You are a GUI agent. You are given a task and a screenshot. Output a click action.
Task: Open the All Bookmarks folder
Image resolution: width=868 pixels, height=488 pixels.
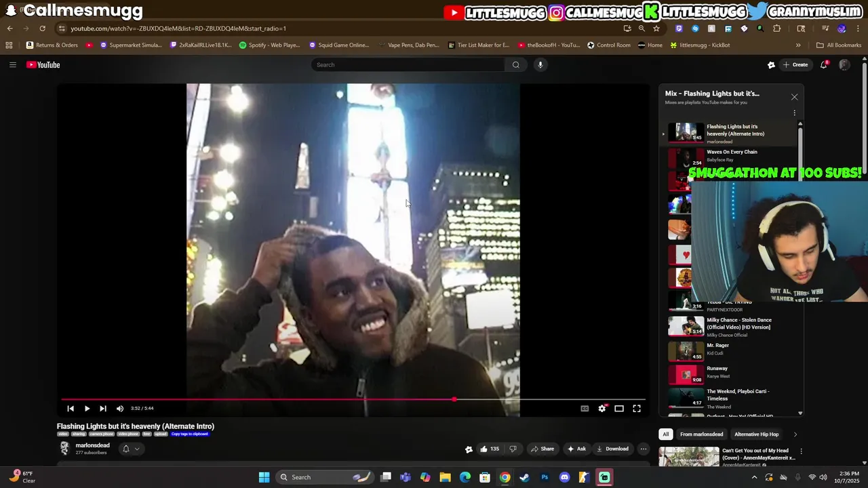(x=839, y=45)
